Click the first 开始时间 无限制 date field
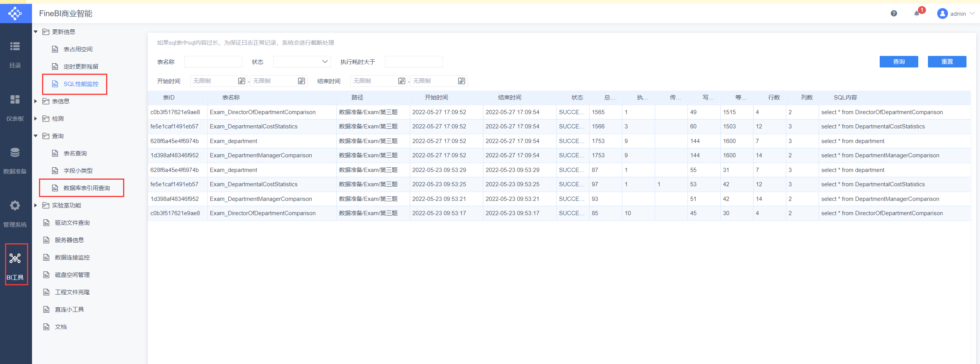 219,81
